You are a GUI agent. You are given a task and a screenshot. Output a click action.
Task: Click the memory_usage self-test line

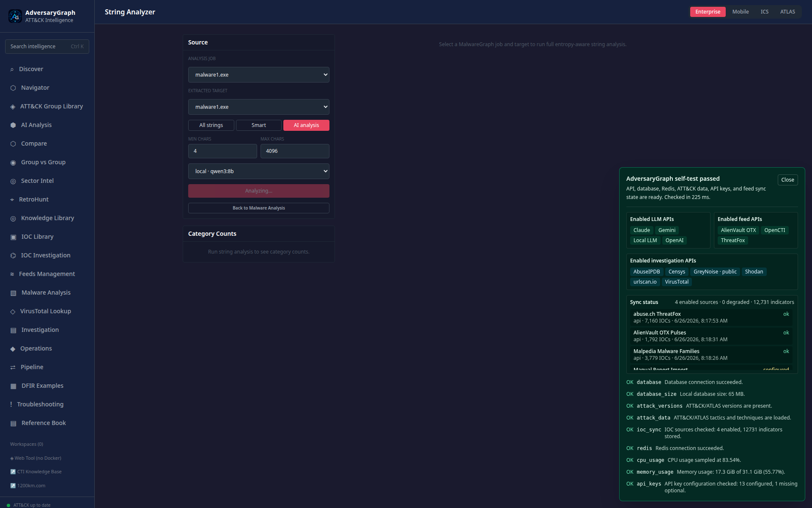click(712, 472)
